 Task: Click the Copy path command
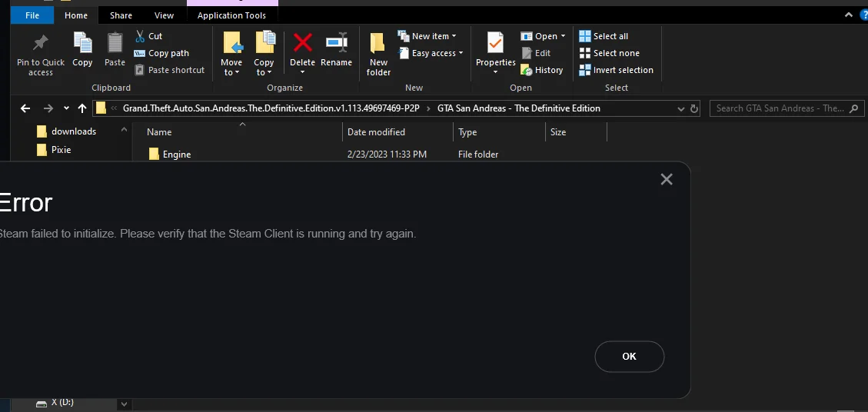click(161, 53)
